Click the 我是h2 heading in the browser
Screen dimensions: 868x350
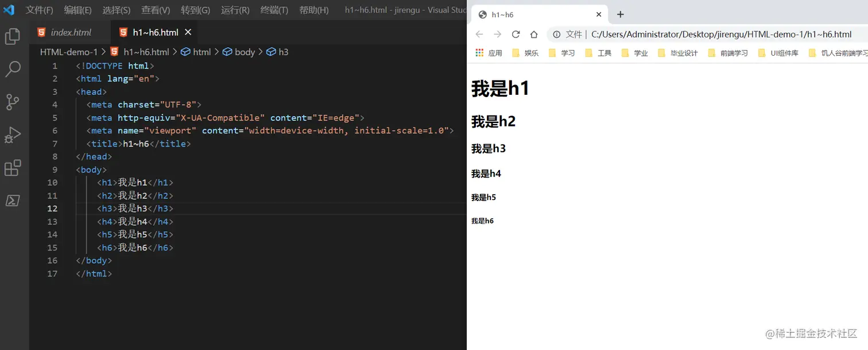pyautogui.click(x=494, y=121)
